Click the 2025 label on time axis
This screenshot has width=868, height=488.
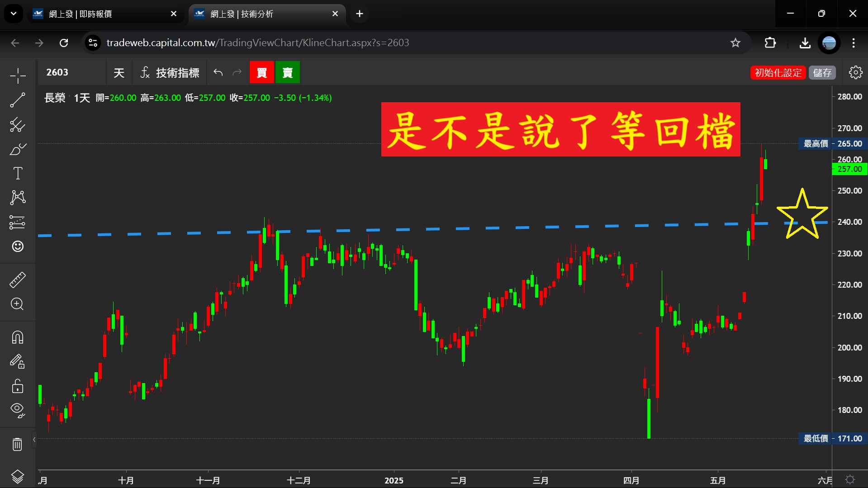[x=394, y=480]
